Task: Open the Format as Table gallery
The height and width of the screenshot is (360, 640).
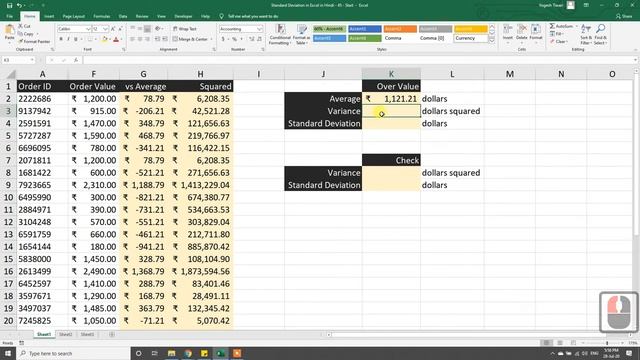Action: point(302,35)
